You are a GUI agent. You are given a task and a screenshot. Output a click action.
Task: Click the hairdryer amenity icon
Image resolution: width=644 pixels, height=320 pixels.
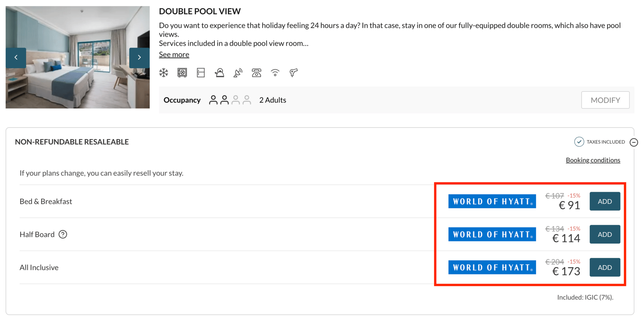tap(293, 73)
